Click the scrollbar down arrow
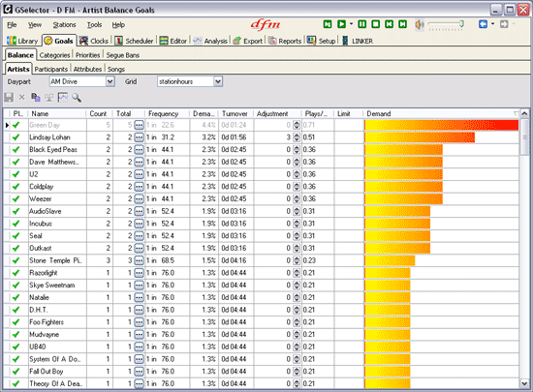This screenshot has height=392, width=533. click(x=524, y=384)
